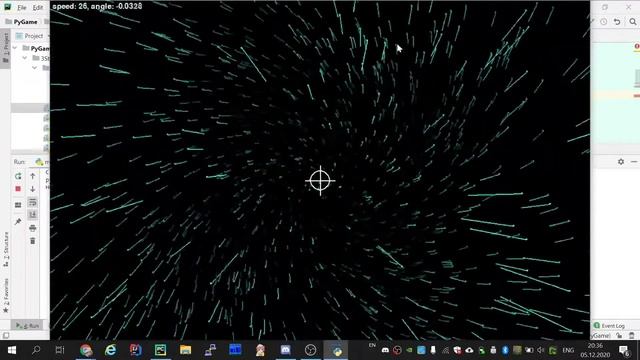Open Discord from the taskbar
This screenshot has height=360, width=640.
coord(285,350)
